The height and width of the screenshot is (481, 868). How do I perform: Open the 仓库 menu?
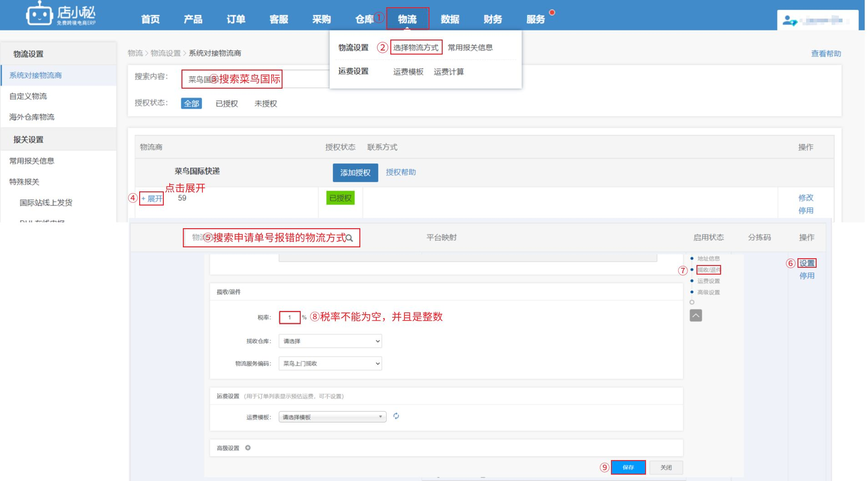(x=364, y=19)
